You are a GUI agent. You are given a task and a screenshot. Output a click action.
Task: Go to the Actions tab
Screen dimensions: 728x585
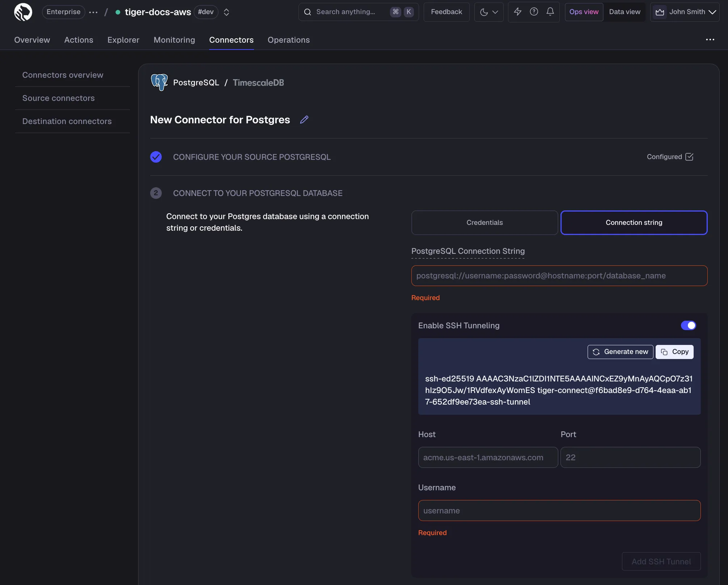tap(79, 40)
